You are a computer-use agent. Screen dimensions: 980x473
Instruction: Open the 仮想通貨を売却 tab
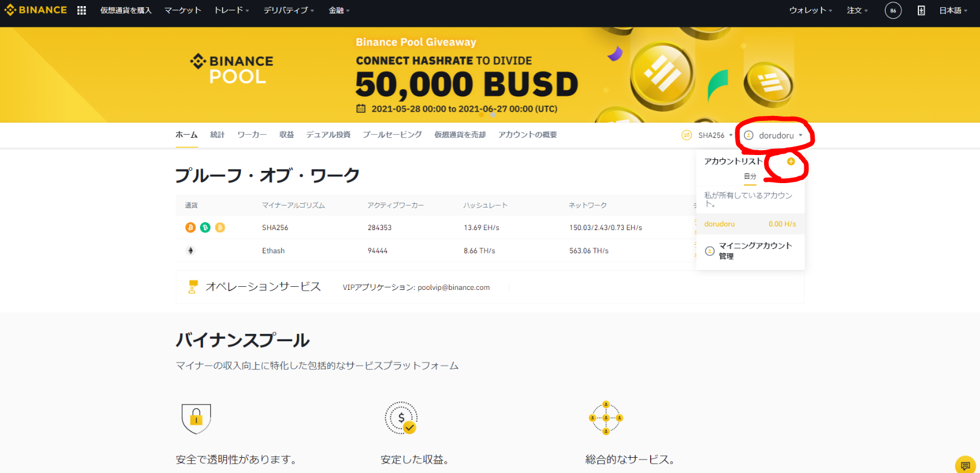pyautogui.click(x=460, y=135)
